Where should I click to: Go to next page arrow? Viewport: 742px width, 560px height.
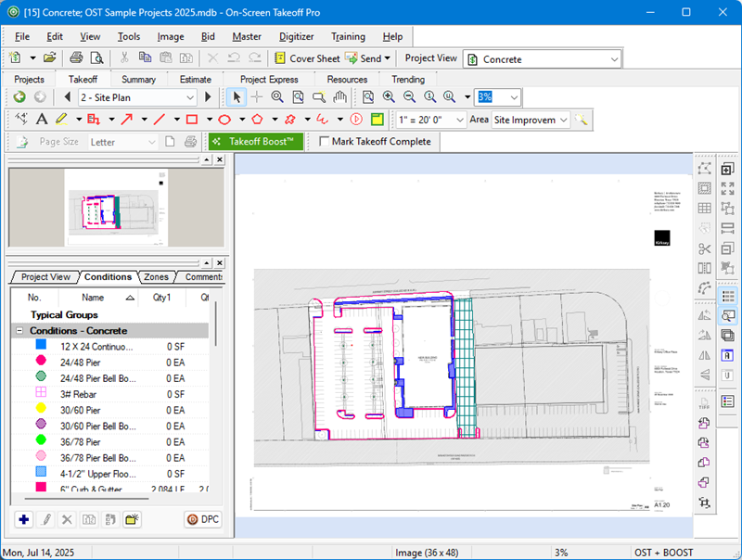click(208, 97)
